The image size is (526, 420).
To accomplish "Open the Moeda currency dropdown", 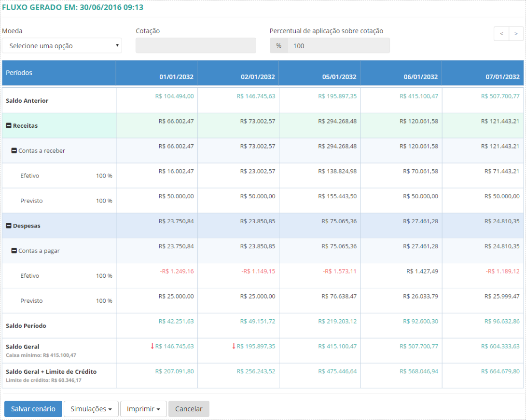I will point(62,46).
